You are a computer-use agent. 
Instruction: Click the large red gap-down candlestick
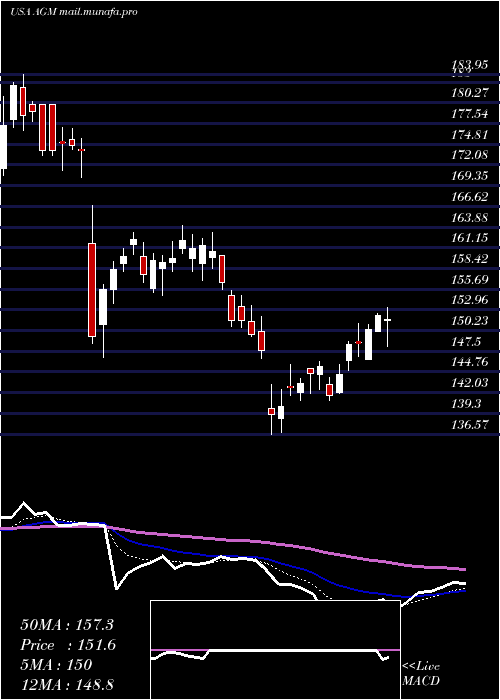(92, 290)
